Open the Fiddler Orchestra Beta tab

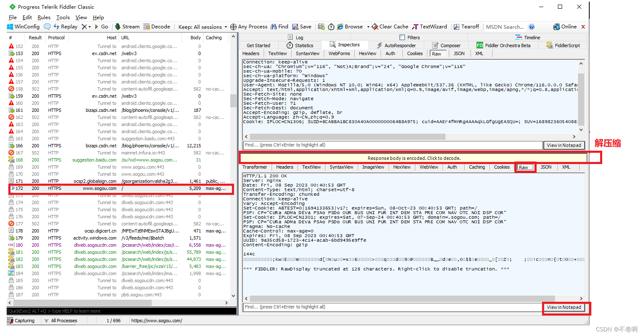pos(504,45)
